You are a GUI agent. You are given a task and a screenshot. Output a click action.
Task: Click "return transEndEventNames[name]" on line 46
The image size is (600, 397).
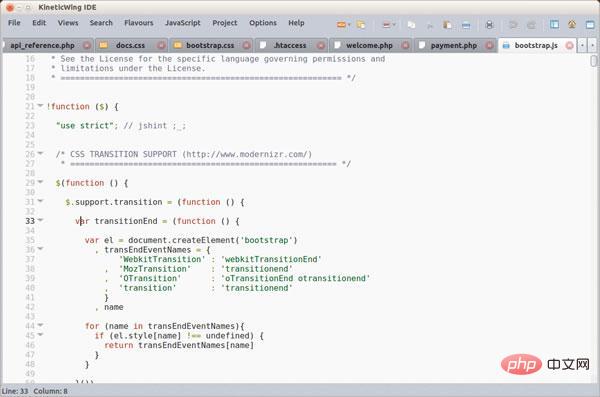[x=179, y=345]
